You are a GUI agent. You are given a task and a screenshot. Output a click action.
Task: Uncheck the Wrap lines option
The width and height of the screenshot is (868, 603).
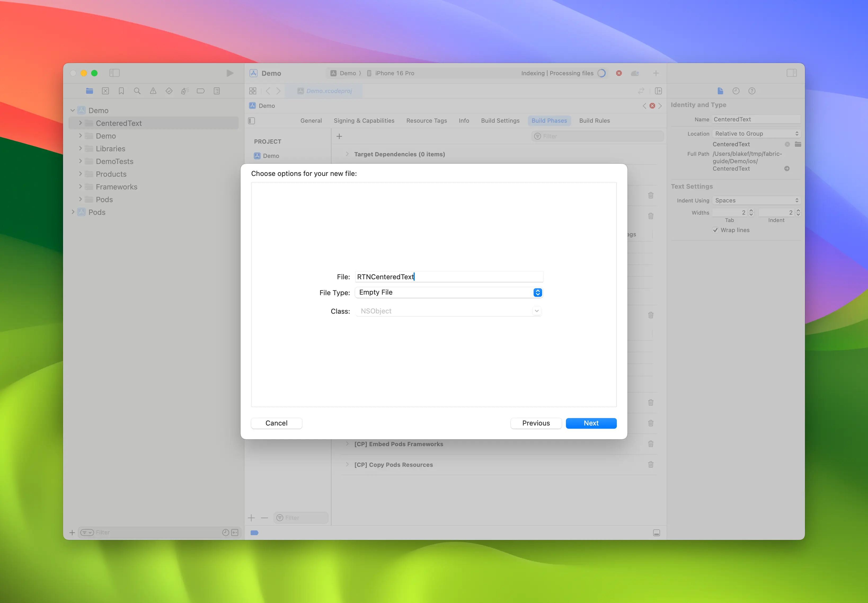715,230
